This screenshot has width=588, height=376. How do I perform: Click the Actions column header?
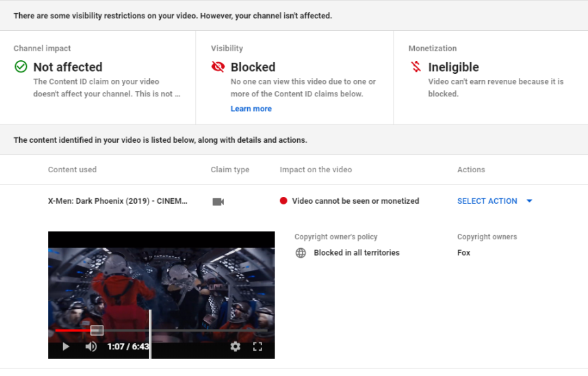[x=471, y=170]
